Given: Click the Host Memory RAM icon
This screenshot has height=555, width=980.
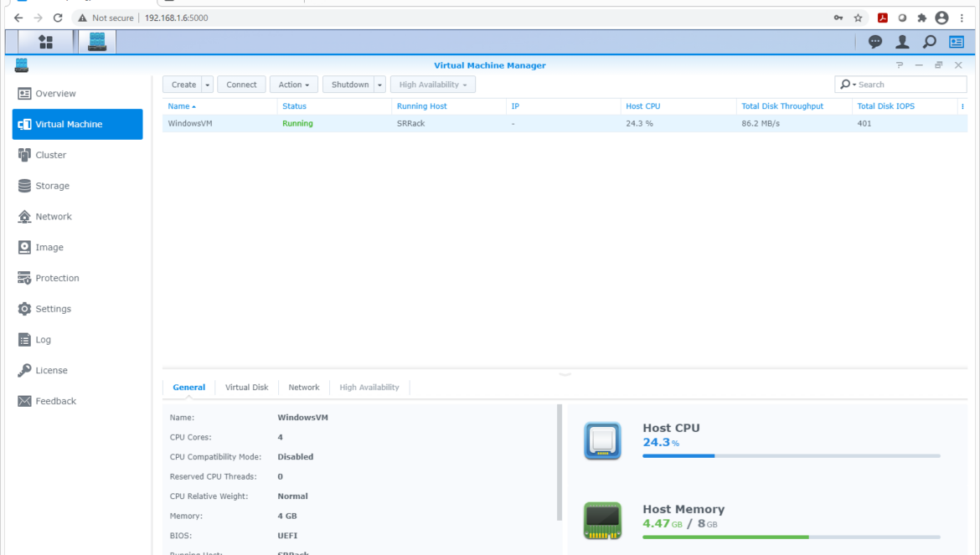Looking at the screenshot, I should [602, 521].
